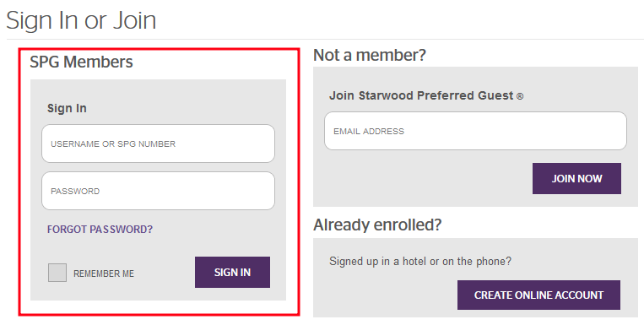Click the SPG Members heading
Image resolution: width=644 pixels, height=325 pixels.
[81, 62]
